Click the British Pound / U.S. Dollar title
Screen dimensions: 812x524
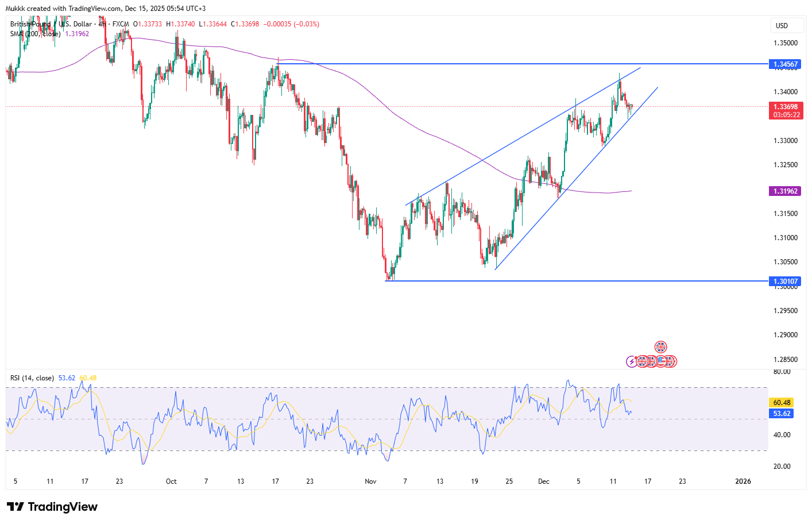click(x=51, y=24)
